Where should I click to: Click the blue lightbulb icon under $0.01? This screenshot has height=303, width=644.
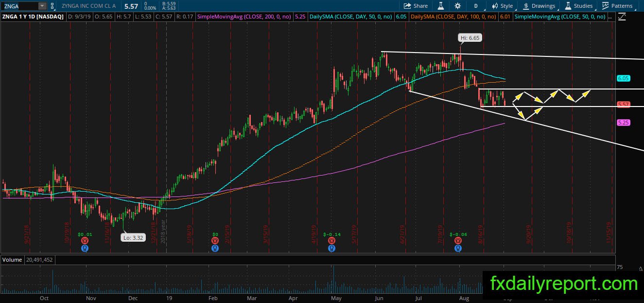coord(85,248)
